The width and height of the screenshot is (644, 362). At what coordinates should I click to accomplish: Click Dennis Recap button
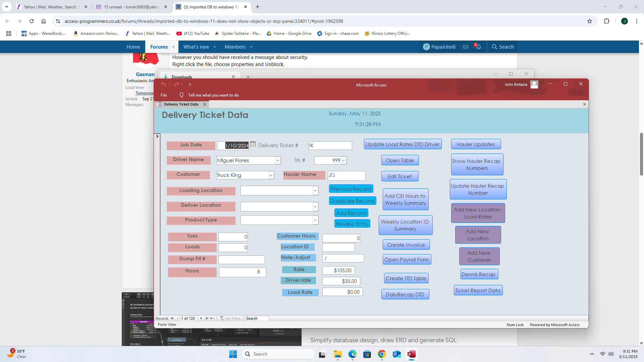pos(479,274)
